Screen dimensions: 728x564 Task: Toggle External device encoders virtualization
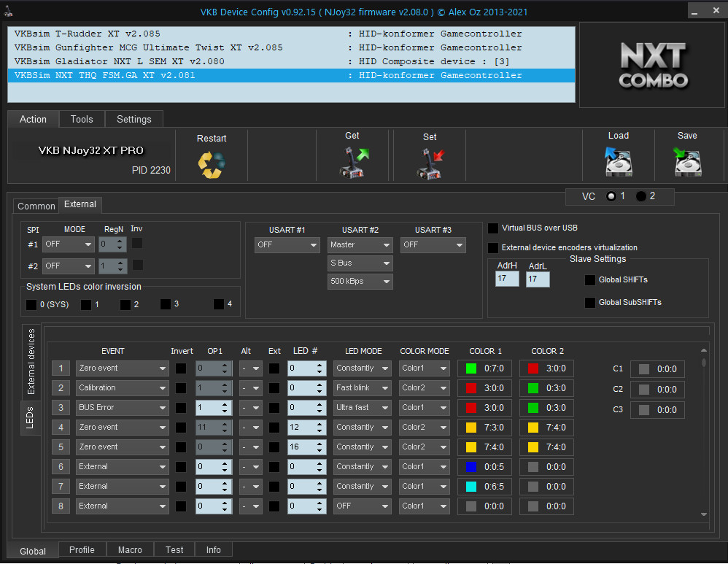click(x=493, y=247)
